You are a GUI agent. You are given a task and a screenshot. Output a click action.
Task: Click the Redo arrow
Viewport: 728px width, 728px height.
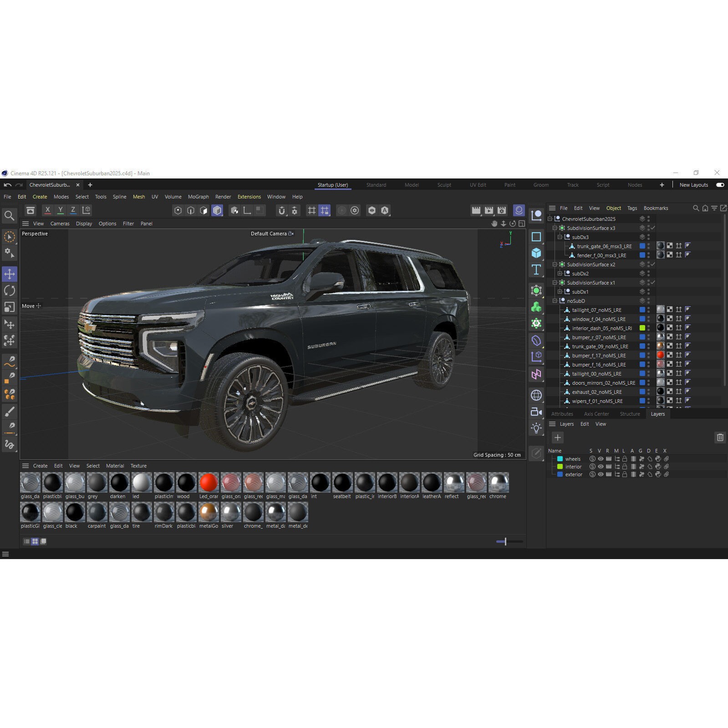[x=19, y=185]
